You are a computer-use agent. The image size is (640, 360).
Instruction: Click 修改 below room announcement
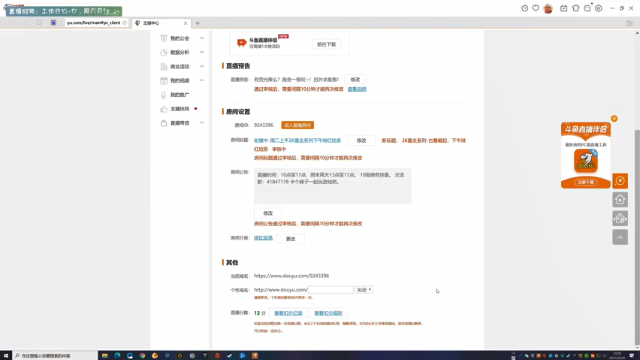268,213
